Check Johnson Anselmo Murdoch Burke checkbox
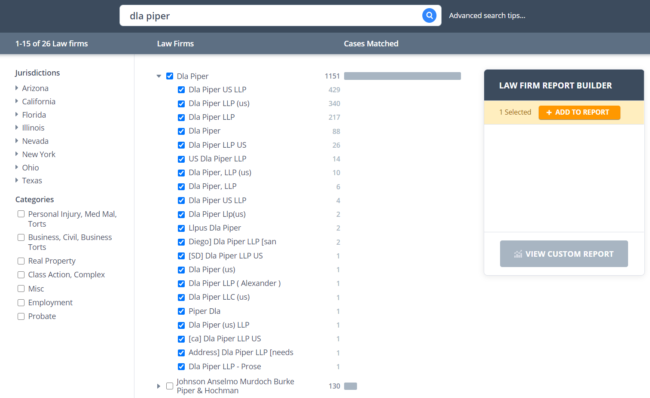 click(170, 386)
